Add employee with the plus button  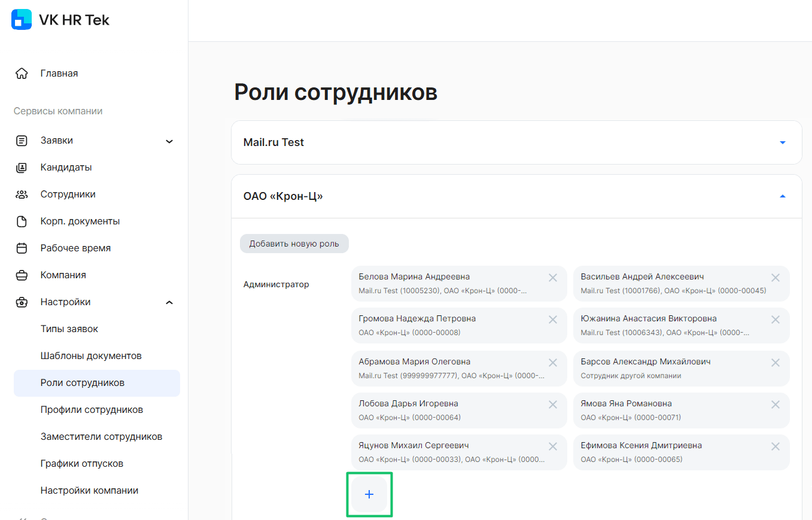[x=369, y=494]
